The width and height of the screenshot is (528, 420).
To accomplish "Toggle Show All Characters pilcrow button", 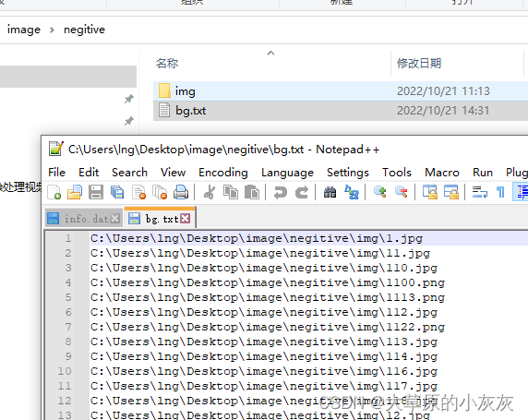I will (500, 192).
